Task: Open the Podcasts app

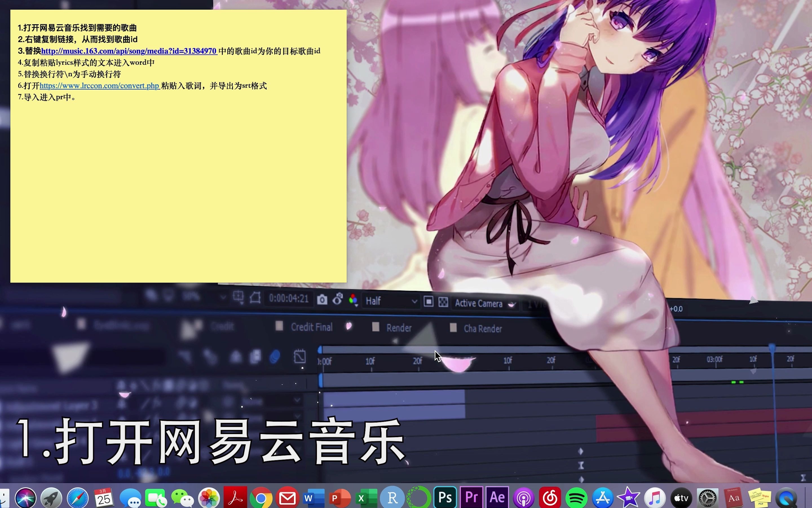Action: [x=524, y=498]
